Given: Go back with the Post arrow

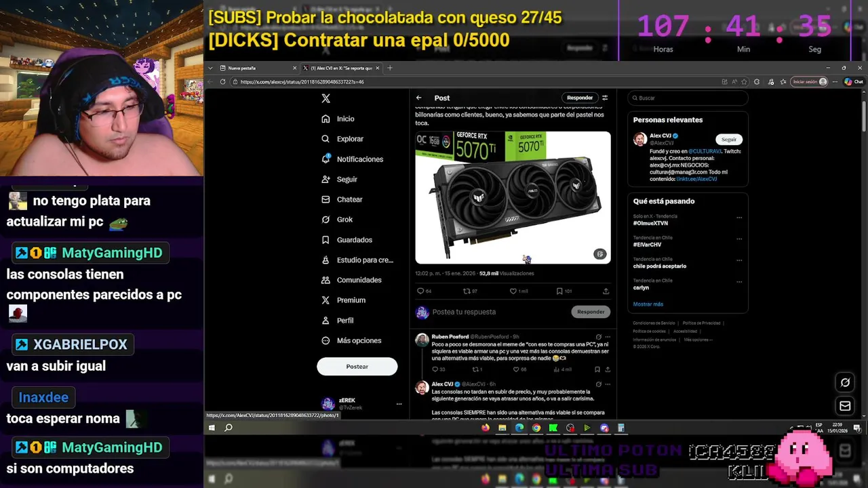Looking at the screenshot, I should pos(419,98).
